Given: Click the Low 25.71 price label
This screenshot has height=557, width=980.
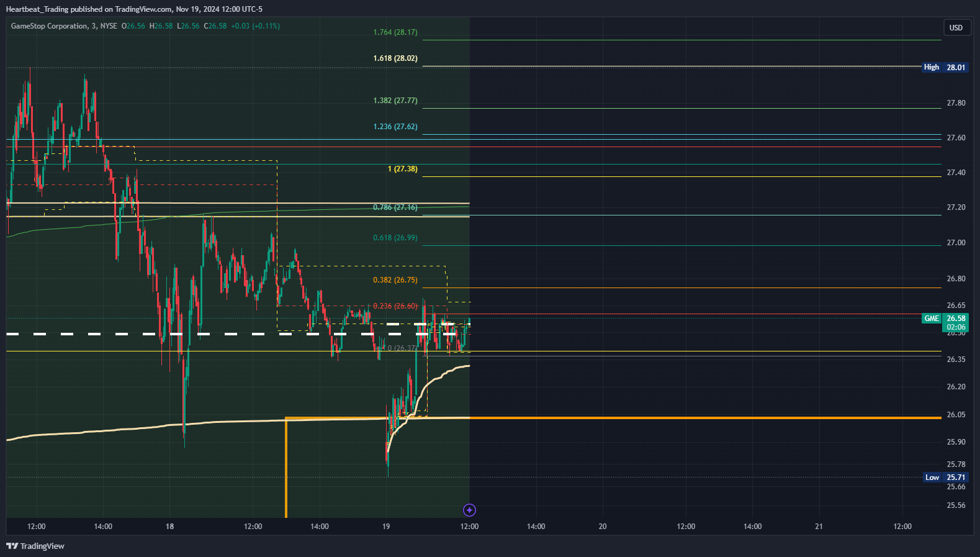Looking at the screenshot, I should [x=945, y=478].
